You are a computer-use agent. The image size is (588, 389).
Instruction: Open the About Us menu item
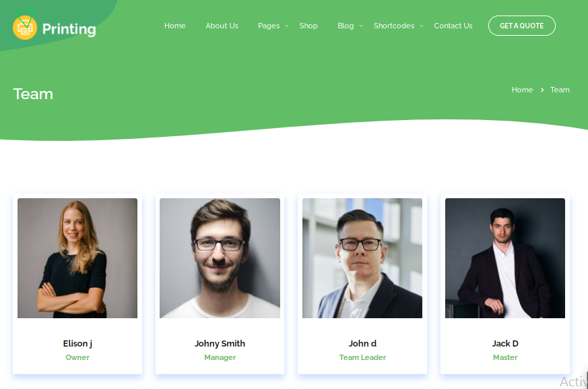tap(222, 26)
